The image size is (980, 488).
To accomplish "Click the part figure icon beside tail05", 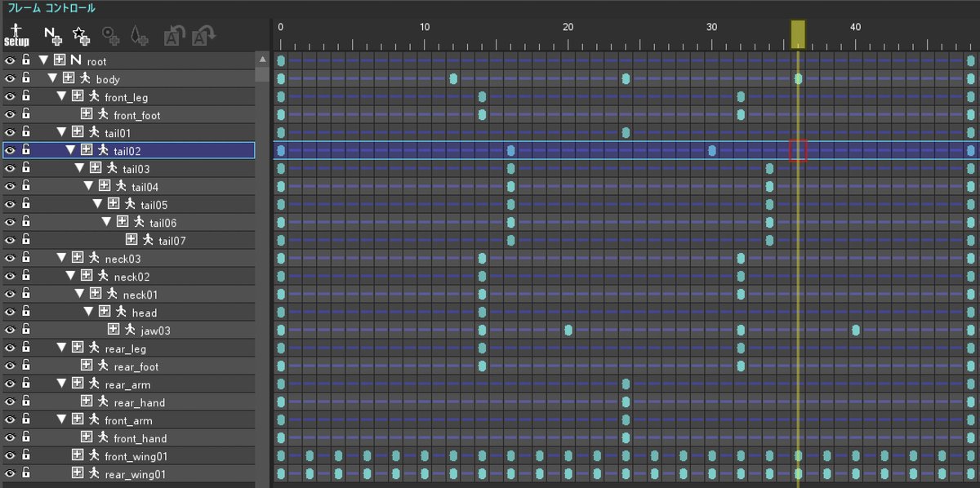I will (x=130, y=204).
